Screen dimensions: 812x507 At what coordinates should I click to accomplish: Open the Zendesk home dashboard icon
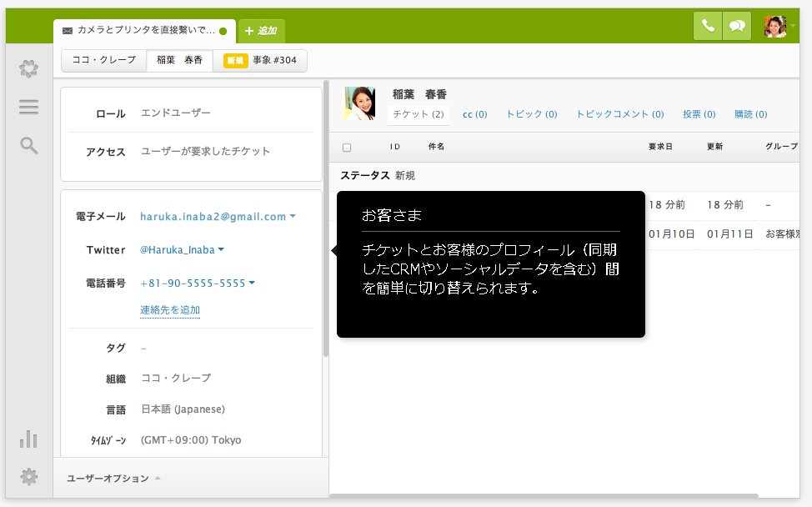[x=28, y=68]
